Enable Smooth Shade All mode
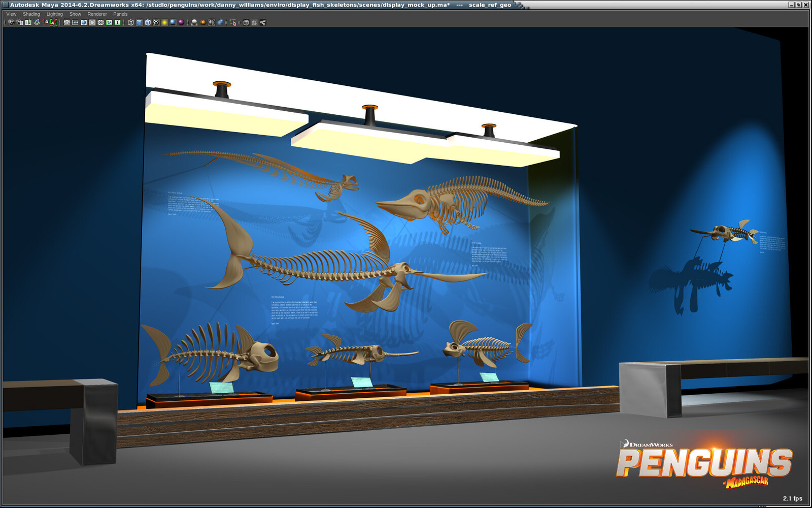Image resolution: width=812 pixels, height=508 pixels. 139,22
